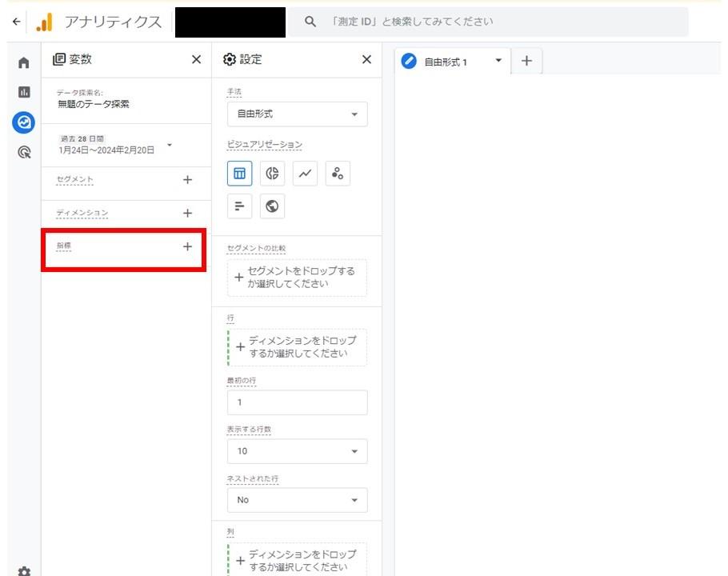Close the 変数 panel
This screenshot has width=728, height=576.
pyautogui.click(x=196, y=59)
